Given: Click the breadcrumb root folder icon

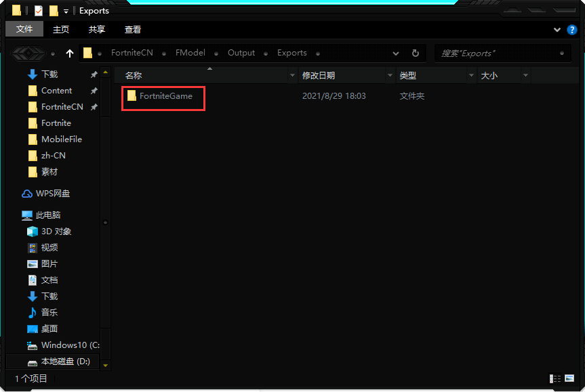Looking at the screenshot, I should [87, 53].
